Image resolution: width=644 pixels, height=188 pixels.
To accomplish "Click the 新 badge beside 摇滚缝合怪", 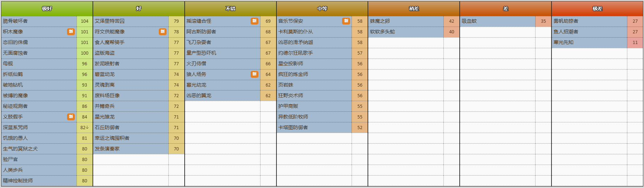I will (x=254, y=21).
